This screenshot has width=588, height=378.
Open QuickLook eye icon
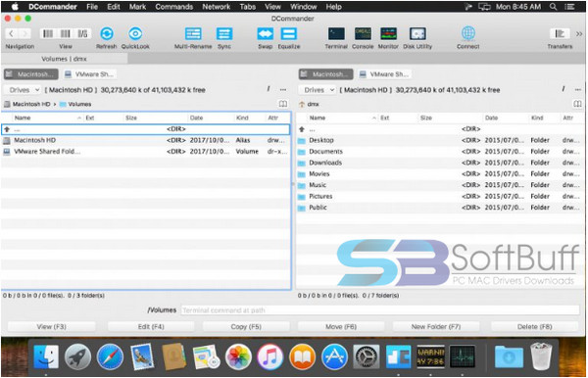135,33
